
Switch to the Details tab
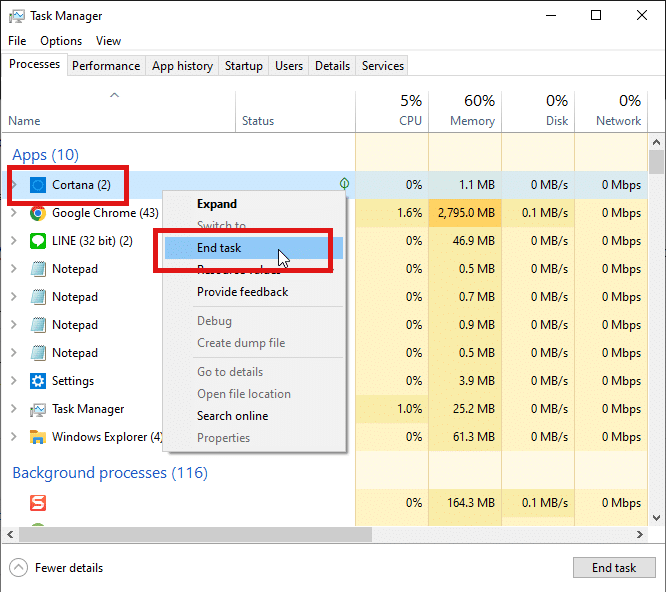click(332, 66)
